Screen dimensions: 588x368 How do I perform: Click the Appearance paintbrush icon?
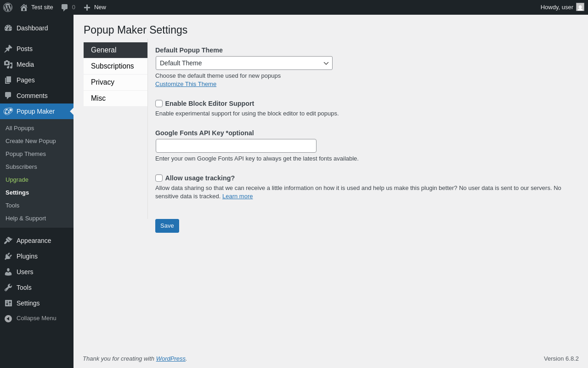click(8, 241)
